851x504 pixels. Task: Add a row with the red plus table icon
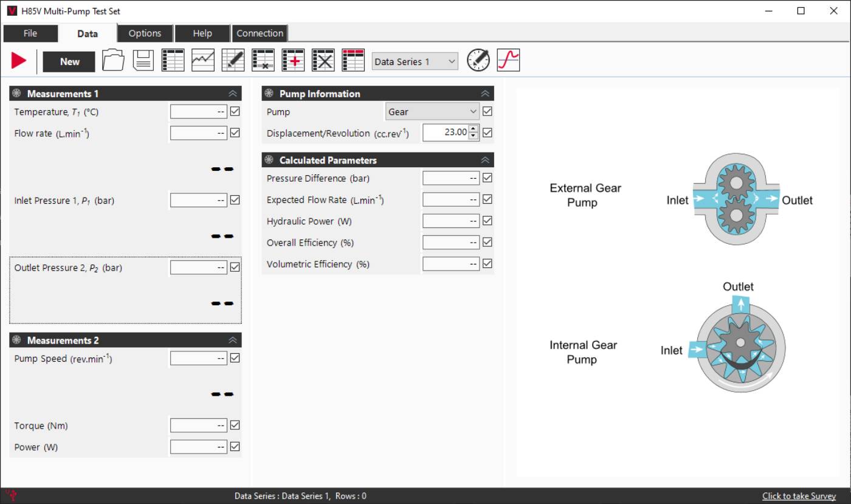(293, 60)
